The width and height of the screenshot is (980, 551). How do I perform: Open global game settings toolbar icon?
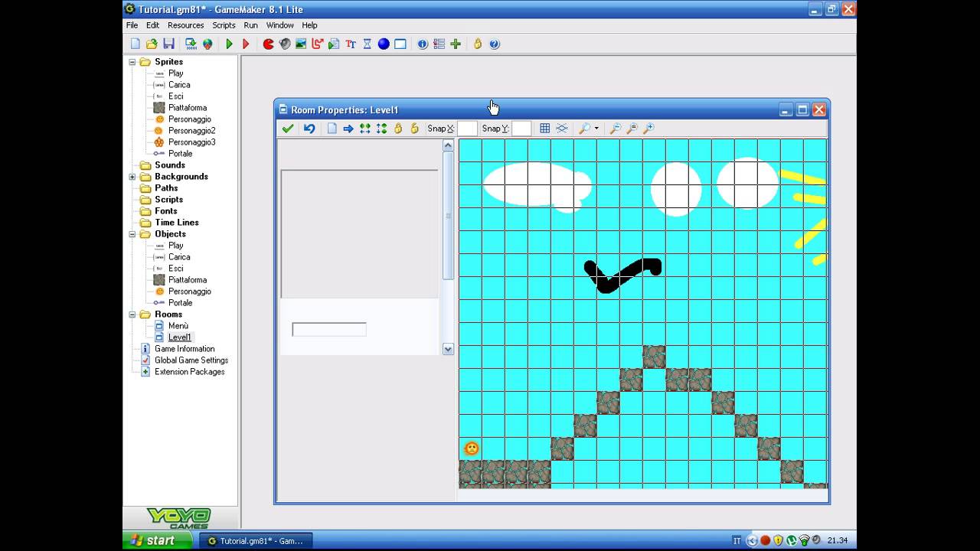(x=439, y=44)
